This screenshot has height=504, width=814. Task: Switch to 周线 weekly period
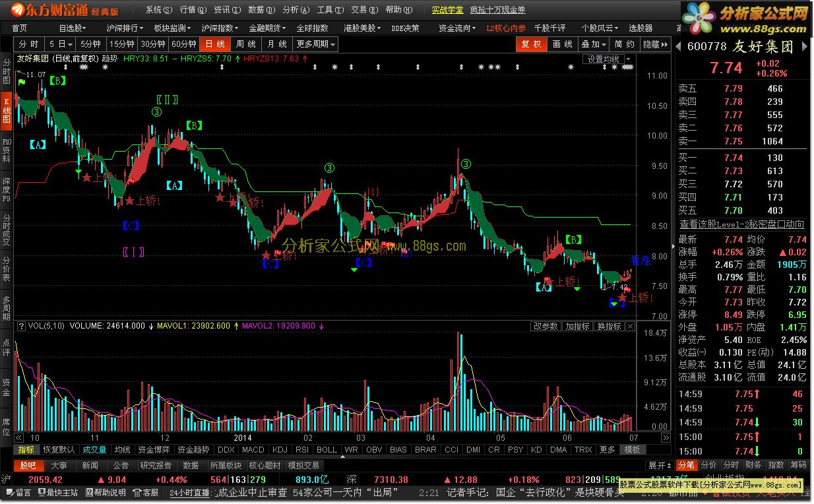pos(246,44)
